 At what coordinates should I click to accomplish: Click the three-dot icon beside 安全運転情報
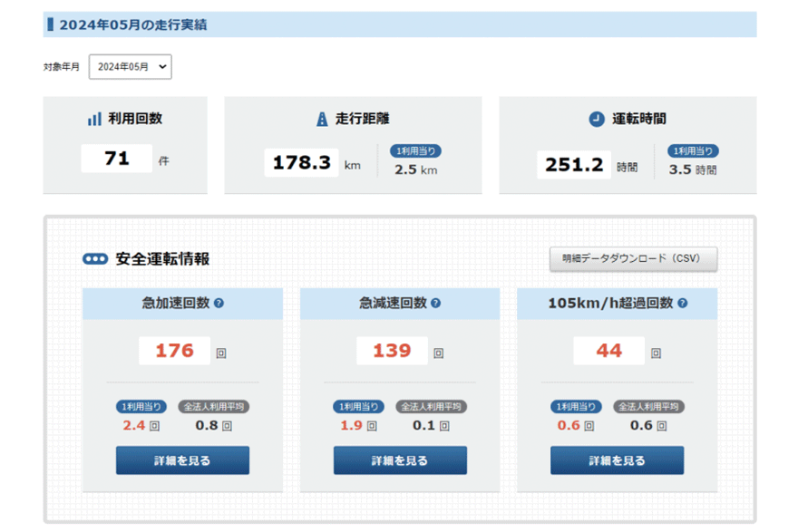click(x=95, y=259)
